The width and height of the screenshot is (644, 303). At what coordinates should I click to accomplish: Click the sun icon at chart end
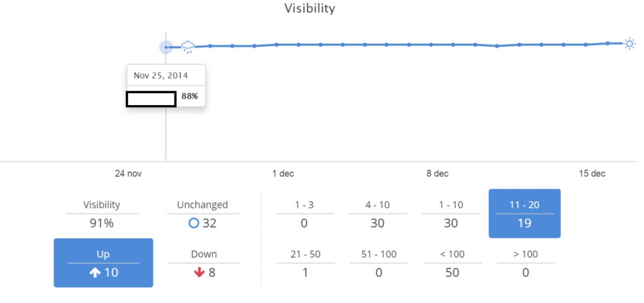630,43
